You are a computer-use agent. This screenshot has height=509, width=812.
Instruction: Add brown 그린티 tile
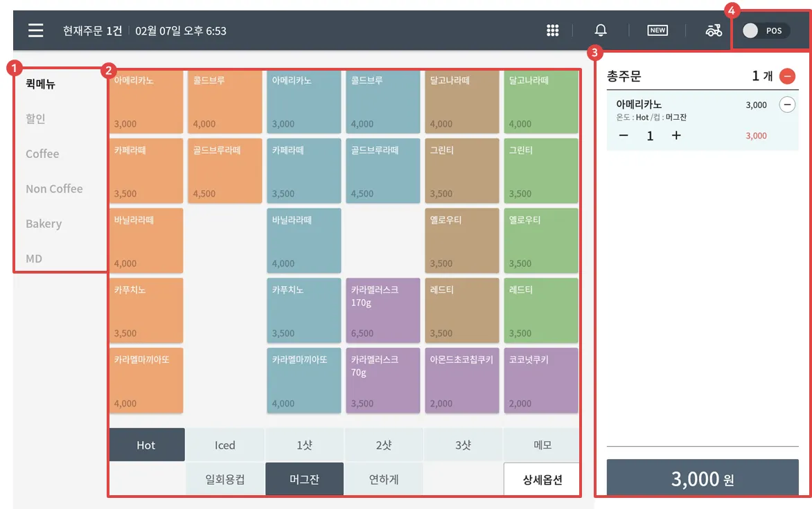pyautogui.click(x=462, y=171)
